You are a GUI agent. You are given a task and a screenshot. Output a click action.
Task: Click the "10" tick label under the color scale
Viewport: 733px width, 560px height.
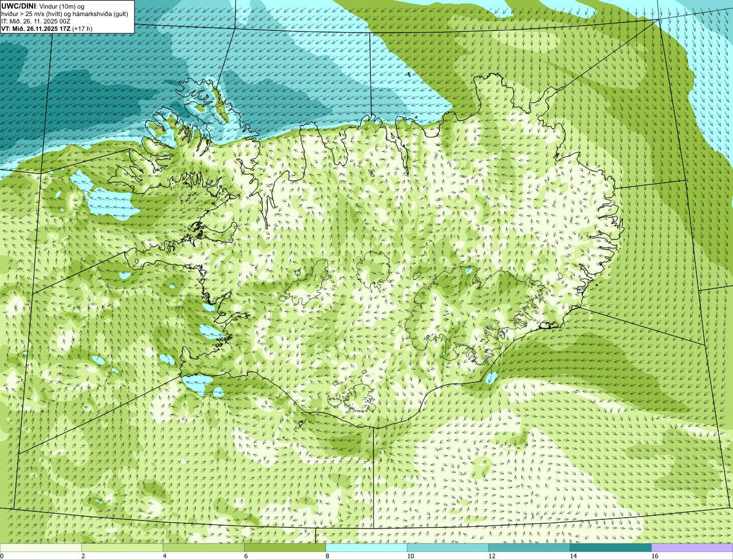tap(410, 556)
